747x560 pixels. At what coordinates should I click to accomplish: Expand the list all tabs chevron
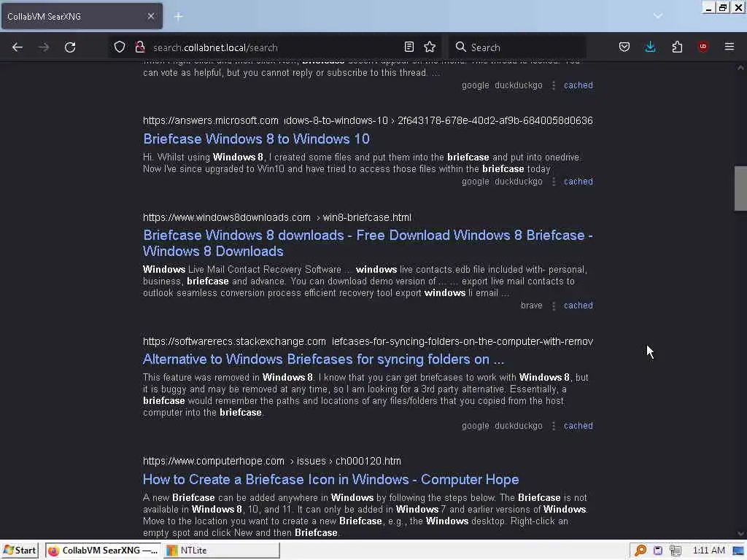(x=658, y=16)
